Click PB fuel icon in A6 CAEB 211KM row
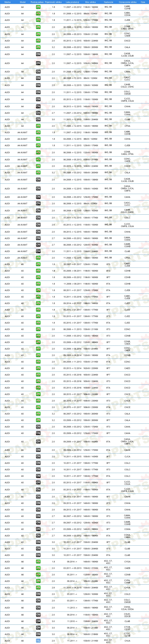The width and height of the screenshot is (149, 644). click(38, 568)
